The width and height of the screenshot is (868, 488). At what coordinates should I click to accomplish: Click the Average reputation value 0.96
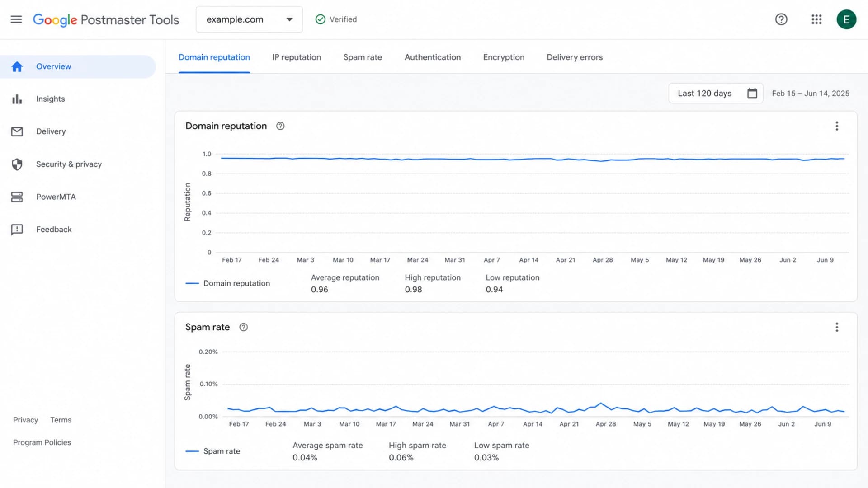319,290
